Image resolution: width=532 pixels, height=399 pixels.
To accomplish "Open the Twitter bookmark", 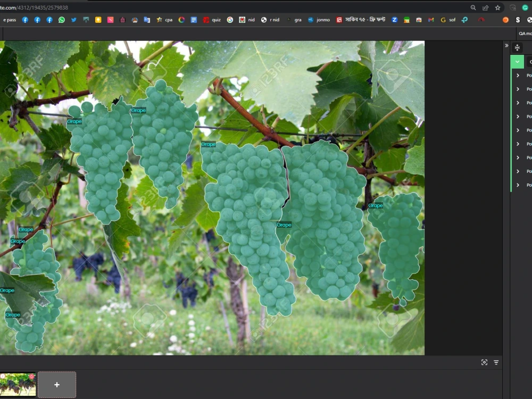I will coord(73,20).
